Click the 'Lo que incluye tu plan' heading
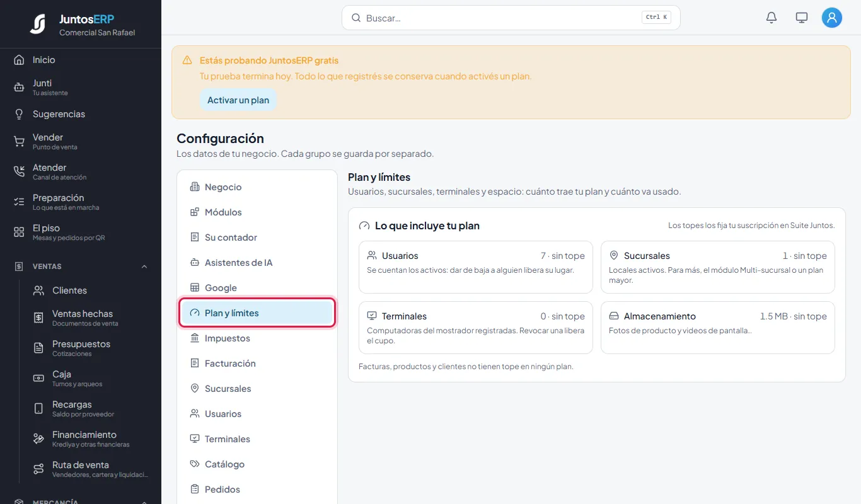This screenshot has width=861, height=504. coord(427,226)
